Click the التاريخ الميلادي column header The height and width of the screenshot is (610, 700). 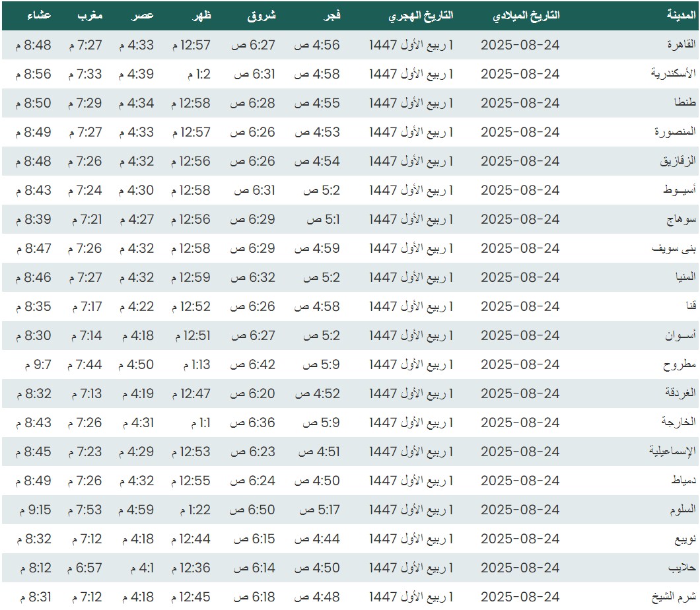[526, 15]
